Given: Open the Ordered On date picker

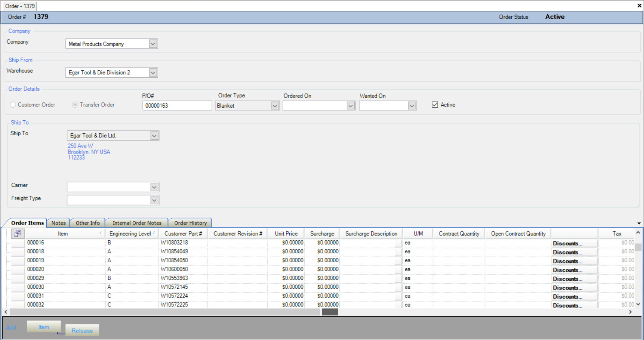Looking at the screenshot, I should (351, 106).
